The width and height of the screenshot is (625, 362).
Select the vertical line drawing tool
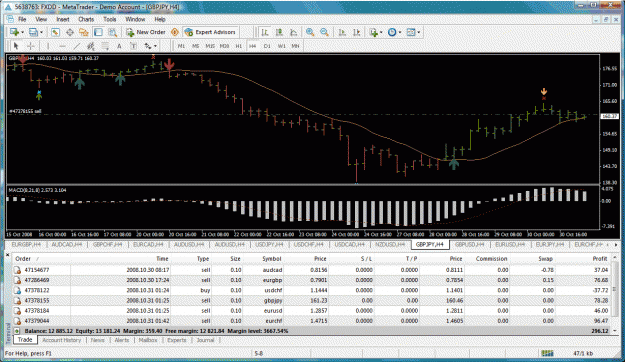(48, 46)
